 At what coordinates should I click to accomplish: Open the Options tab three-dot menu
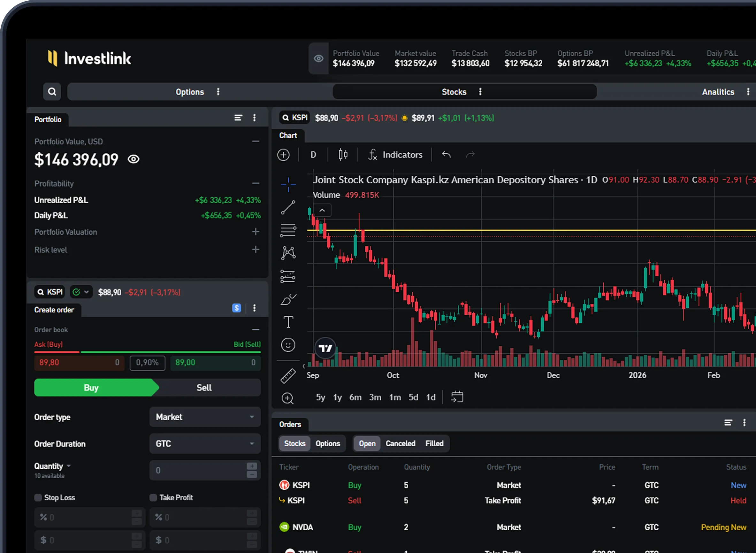pyautogui.click(x=218, y=92)
